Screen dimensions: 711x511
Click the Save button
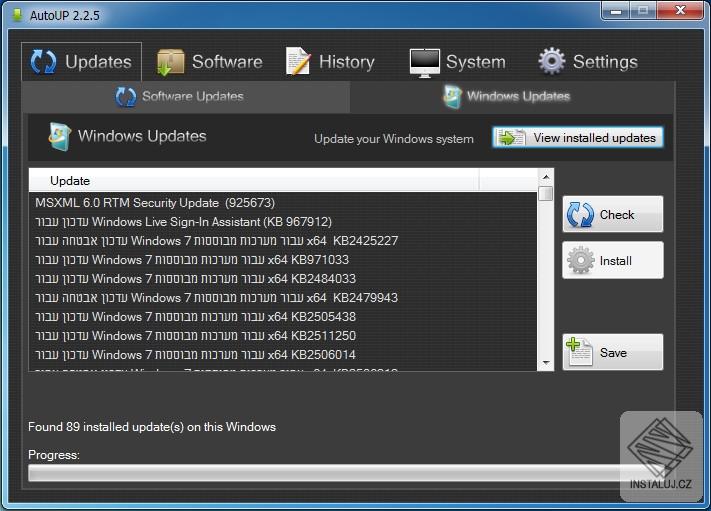click(613, 352)
